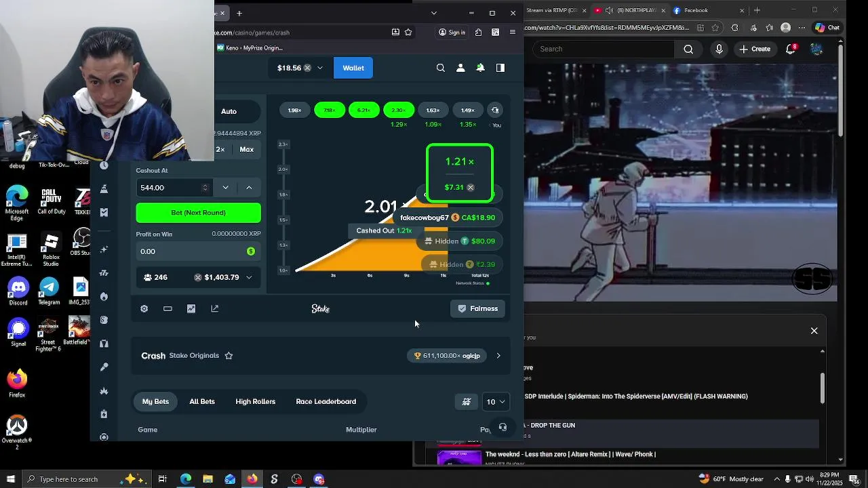
Task: Set bet amount to Max
Action: (247, 149)
